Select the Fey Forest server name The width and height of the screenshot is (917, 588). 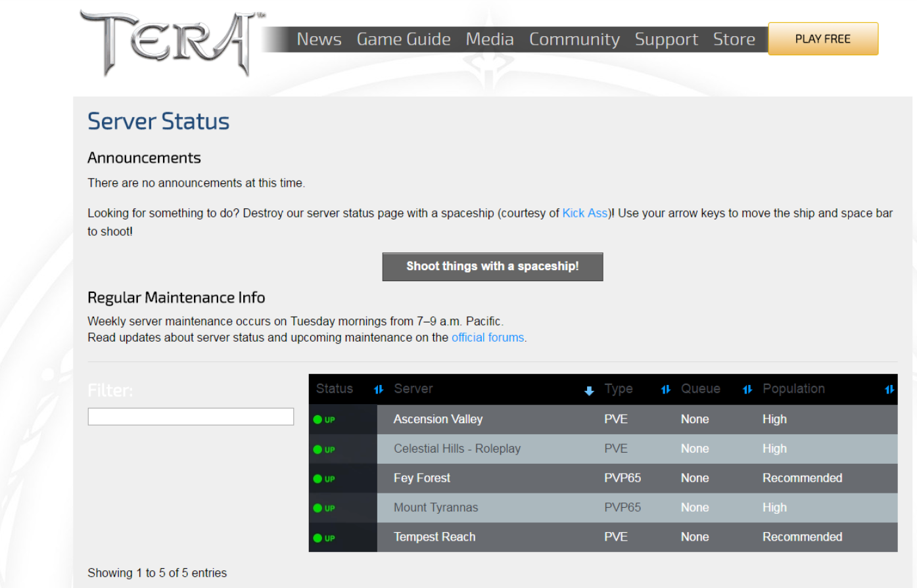(x=422, y=478)
